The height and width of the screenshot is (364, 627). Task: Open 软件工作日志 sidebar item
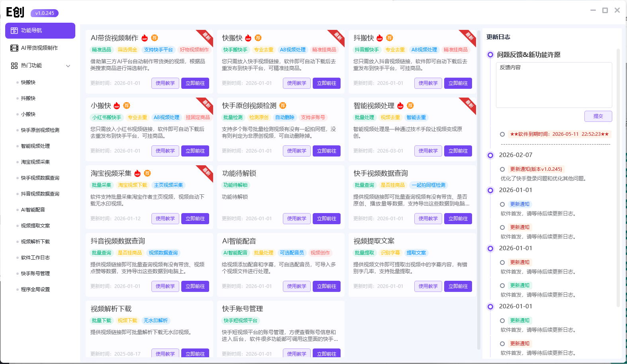tap(35, 258)
